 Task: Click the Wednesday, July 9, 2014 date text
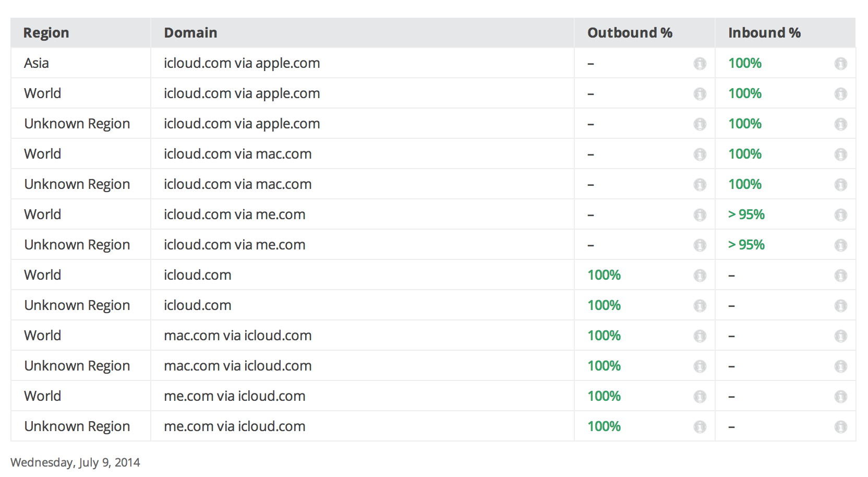(x=75, y=462)
